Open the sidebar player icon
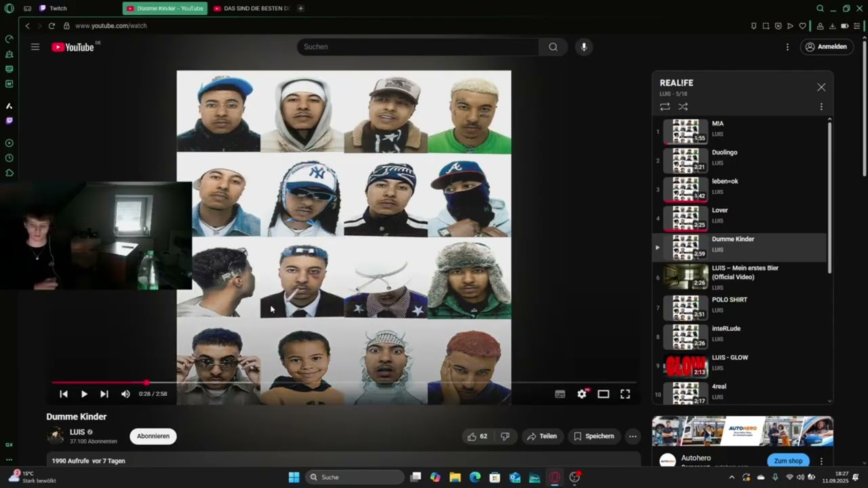Image resolution: width=868 pixels, height=488 pixels. tap(9, 143)
